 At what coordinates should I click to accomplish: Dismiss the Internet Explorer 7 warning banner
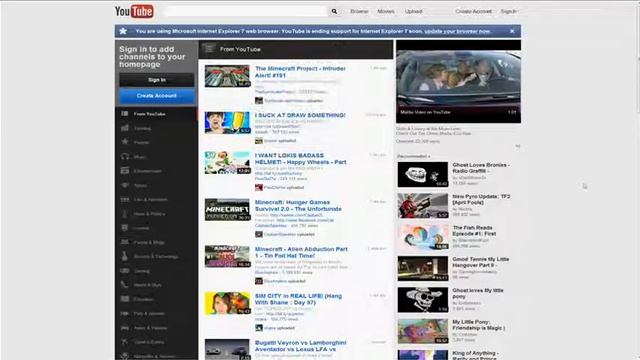[512, 31]
